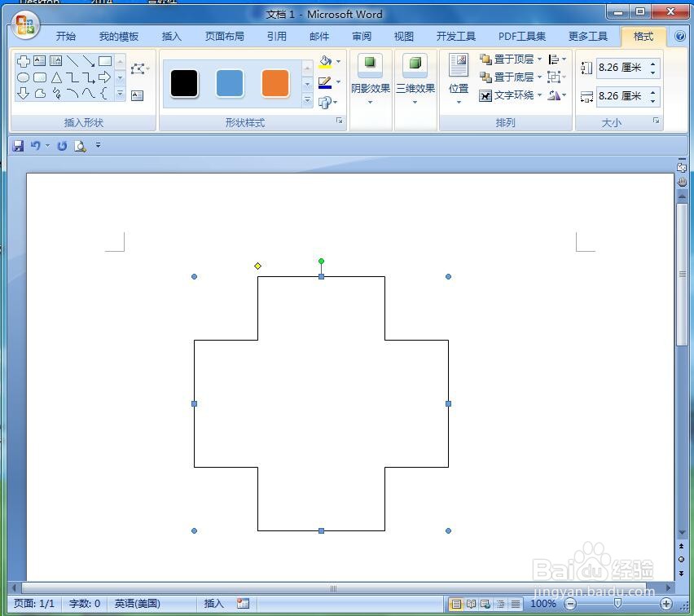
Task: Save the document from quick access toolbar
Action: click(x=18, y=146)
